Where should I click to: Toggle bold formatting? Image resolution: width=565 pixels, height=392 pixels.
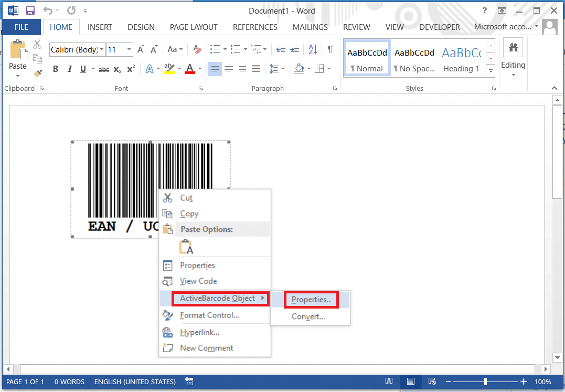pyautogui.click(x=56, y=69)
